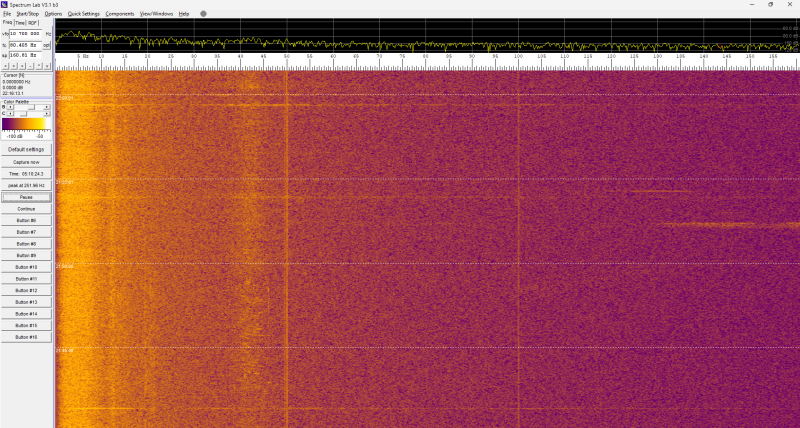
Task: Click the sp span field
Action: click(x=26, y=55)
